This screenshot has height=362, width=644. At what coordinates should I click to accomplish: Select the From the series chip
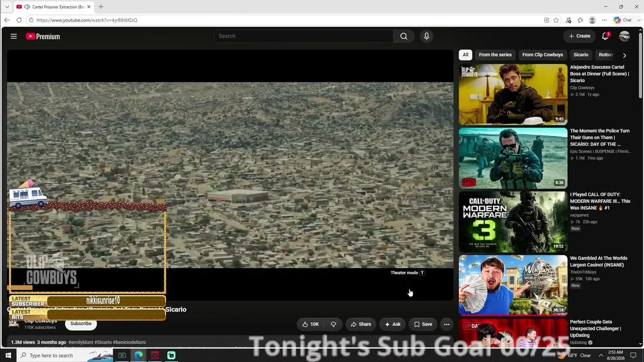point(495,55)
